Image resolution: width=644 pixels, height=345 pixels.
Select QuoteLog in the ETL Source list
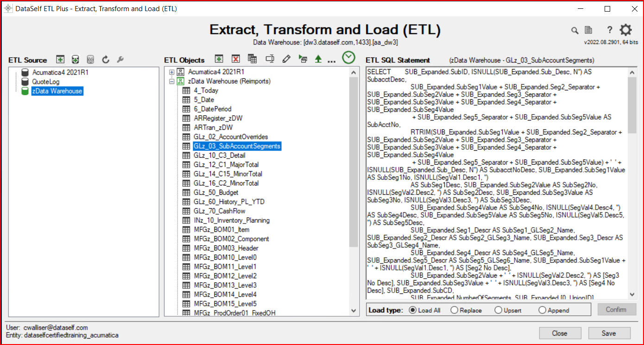[x=46, y=82]
